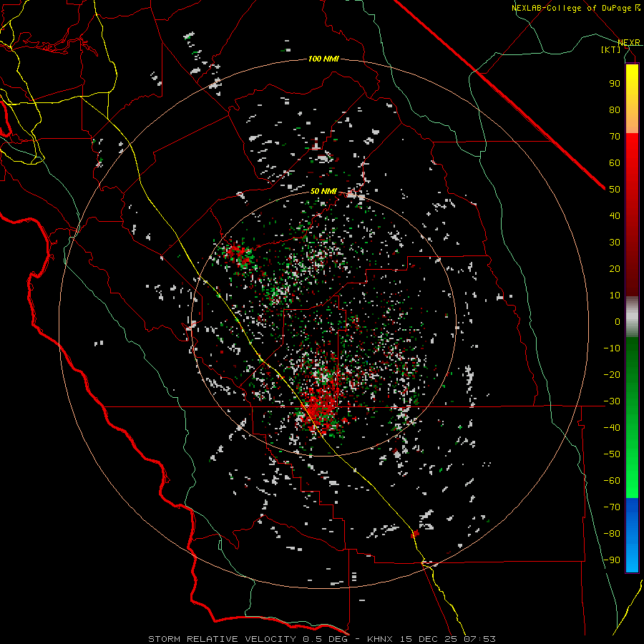Screen dimensions: 644x644
Task: Select the -60 value on velocity scale
Action: pos(612,481)
